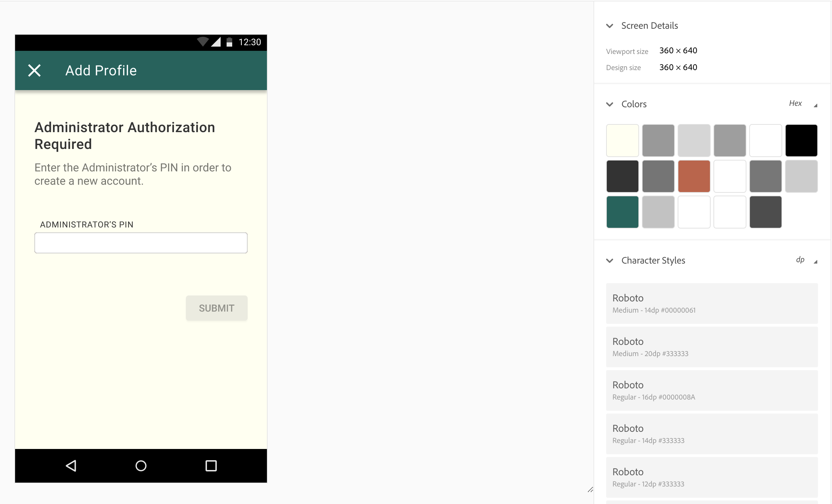Select the terracotta orange color swatch
The width and height of the screenshot is (832, 504).
tap(694, 176)
